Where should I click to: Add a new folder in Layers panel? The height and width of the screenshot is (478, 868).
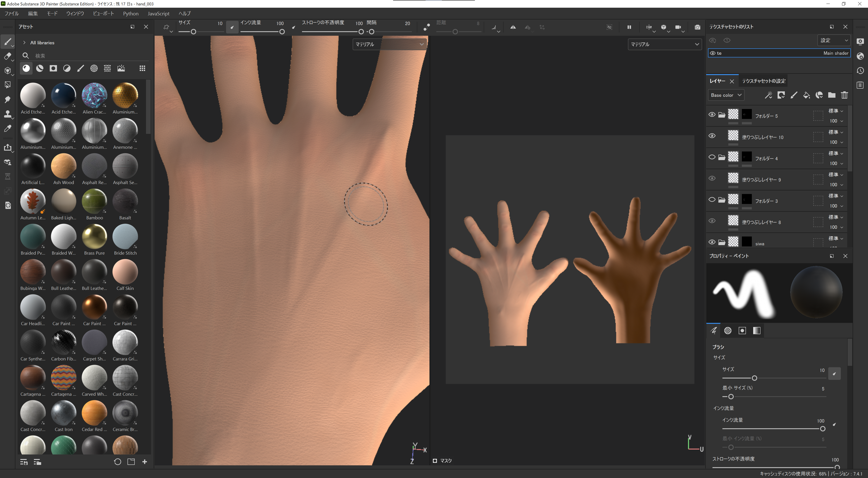tap(832, 95)
